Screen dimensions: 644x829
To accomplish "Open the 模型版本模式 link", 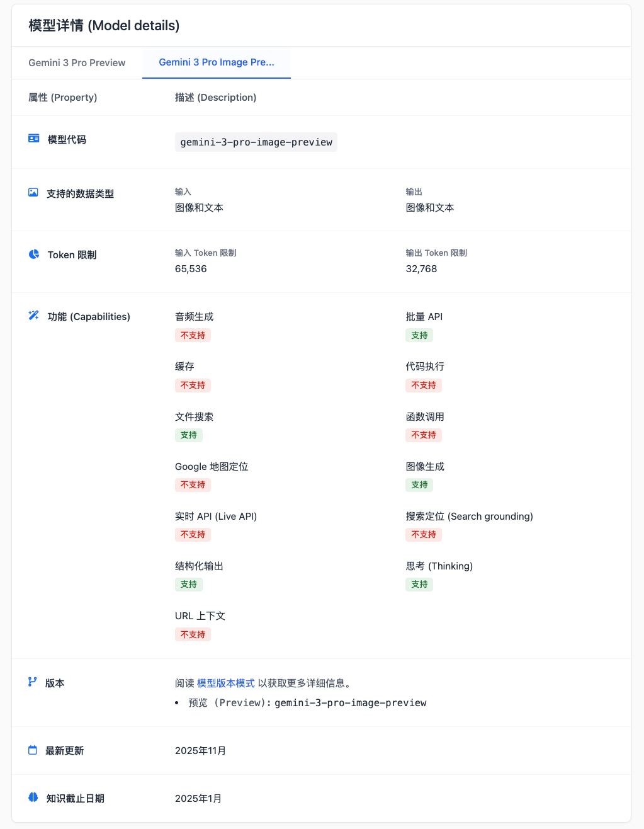I will coord(226,683).
